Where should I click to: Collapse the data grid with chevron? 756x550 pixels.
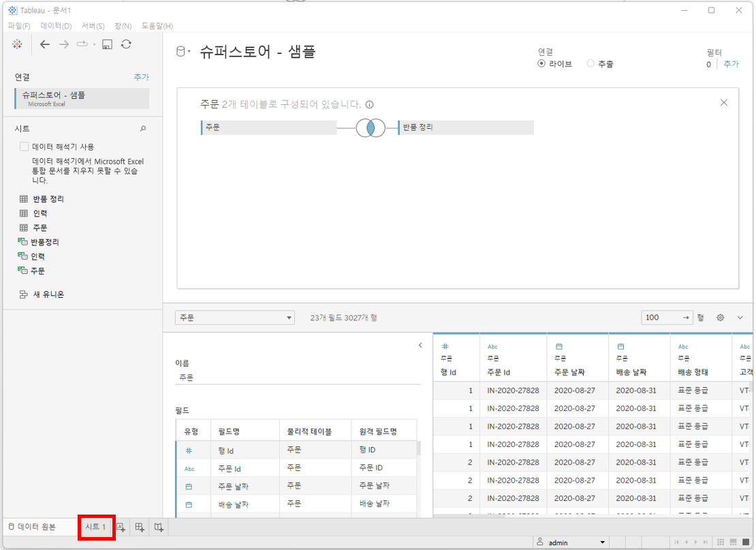740,318
